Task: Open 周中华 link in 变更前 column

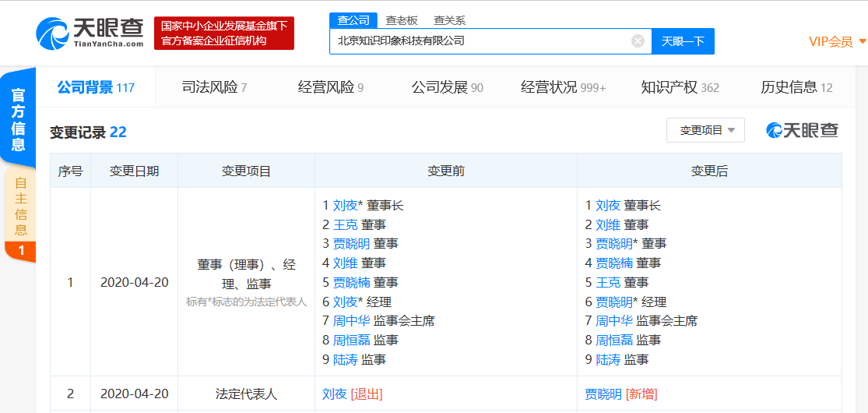Action: pos(350,320)
